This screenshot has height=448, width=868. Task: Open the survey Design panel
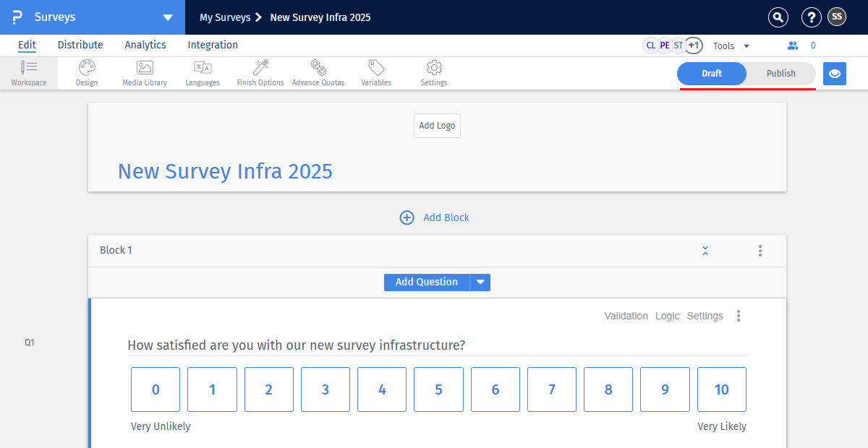point(86,72)
